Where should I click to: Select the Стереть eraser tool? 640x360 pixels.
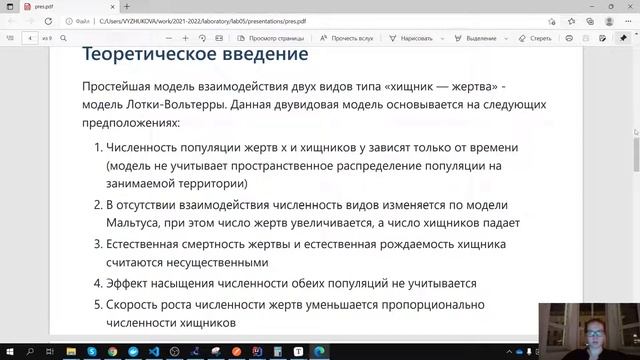[535, 38]
